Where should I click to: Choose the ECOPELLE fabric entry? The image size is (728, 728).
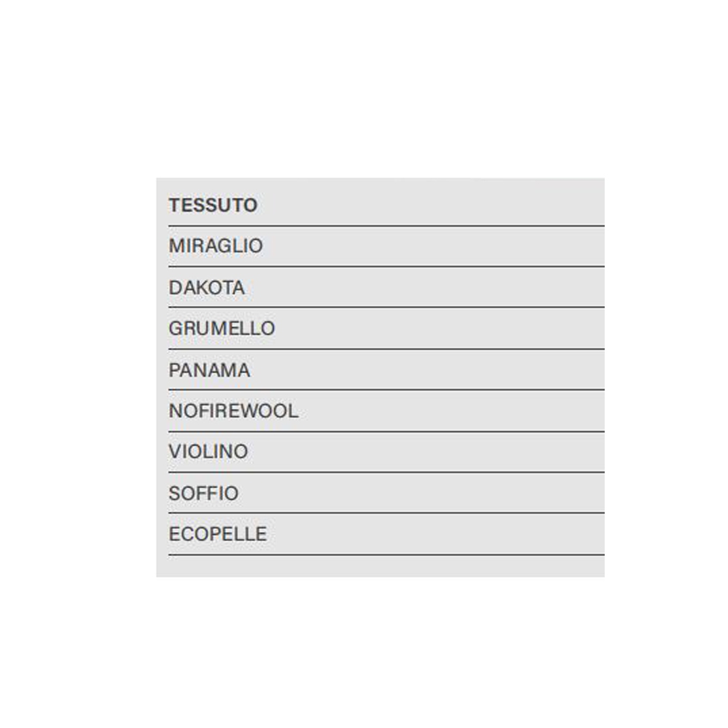point(218,535)
